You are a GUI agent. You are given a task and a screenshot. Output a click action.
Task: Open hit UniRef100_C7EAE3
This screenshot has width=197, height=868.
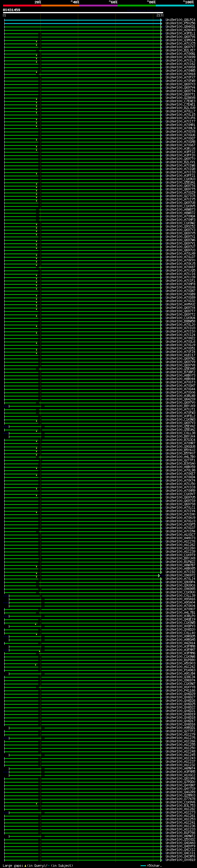click(175, 101)
